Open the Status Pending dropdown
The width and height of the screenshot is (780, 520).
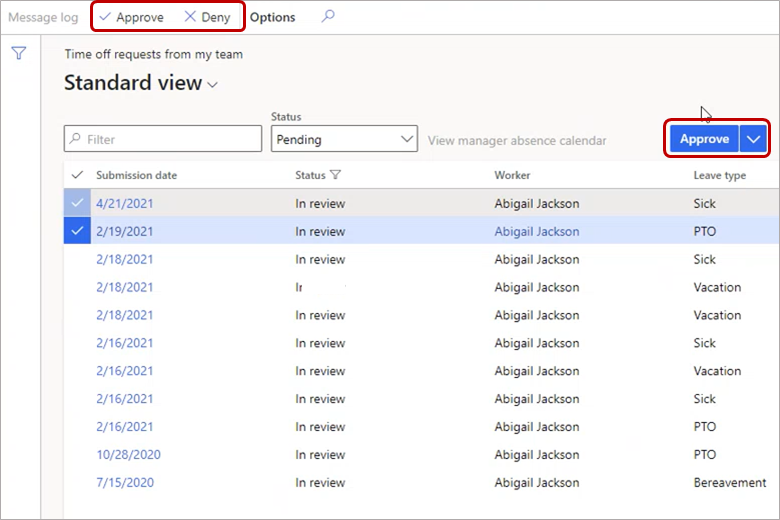click(x=344, y=139)
